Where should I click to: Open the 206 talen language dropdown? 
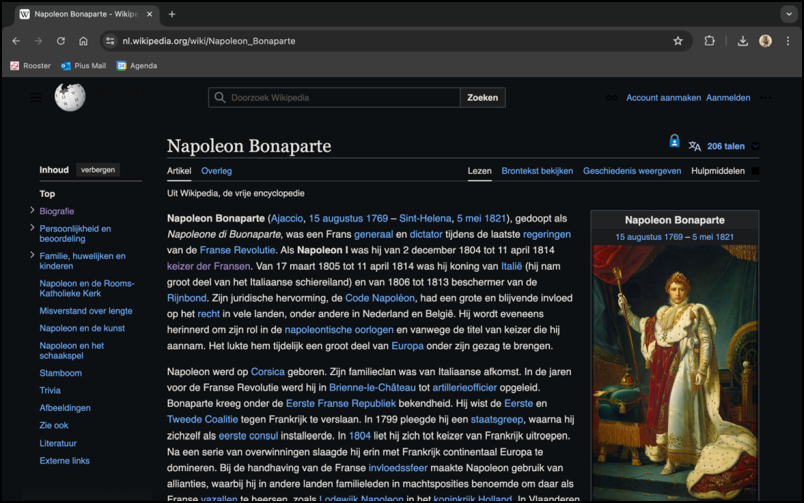tap(732, 146)
